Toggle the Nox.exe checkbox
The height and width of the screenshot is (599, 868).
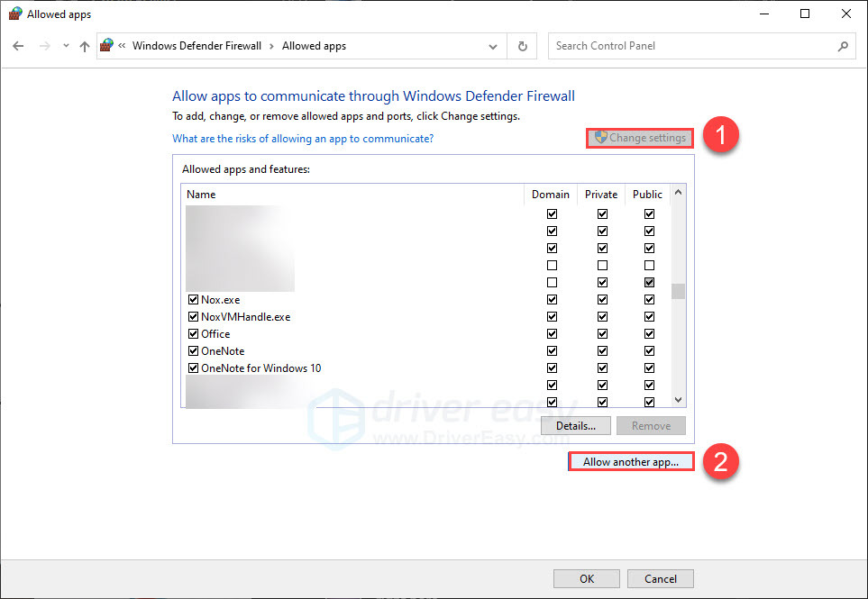(x=193, y=300)
